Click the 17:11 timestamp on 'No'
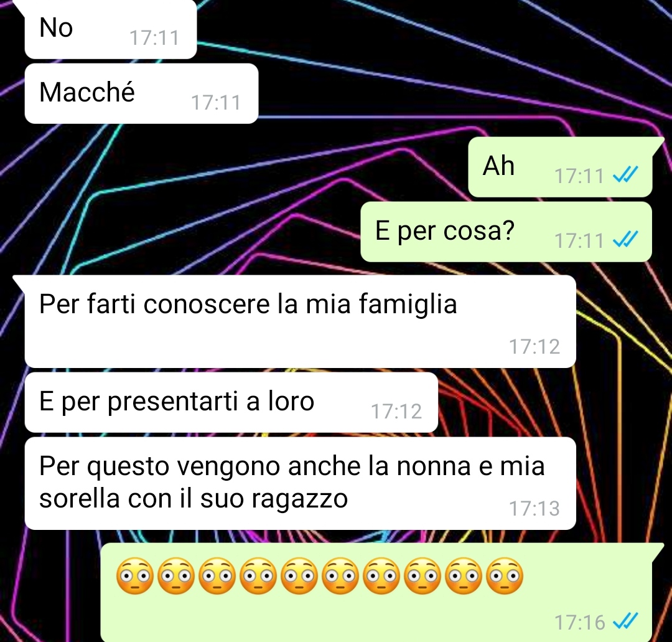The height and width of the screenshot is (642, 672). (x=154, y=38)
